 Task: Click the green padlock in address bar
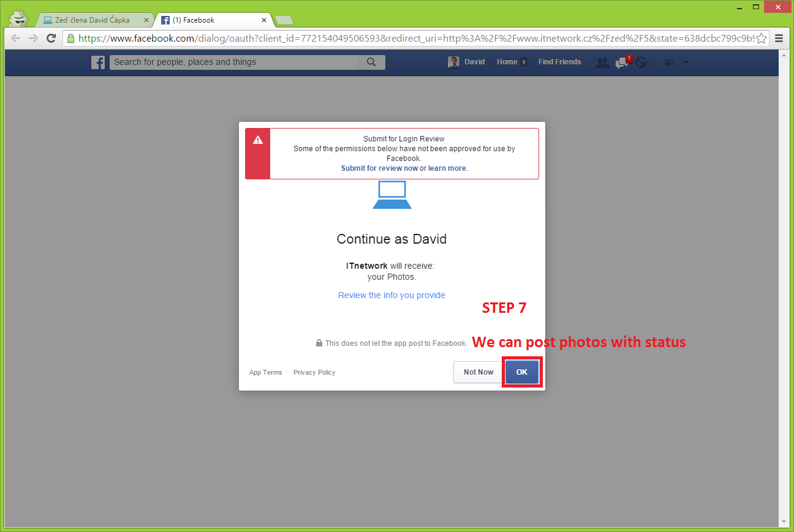click(71, 38)
